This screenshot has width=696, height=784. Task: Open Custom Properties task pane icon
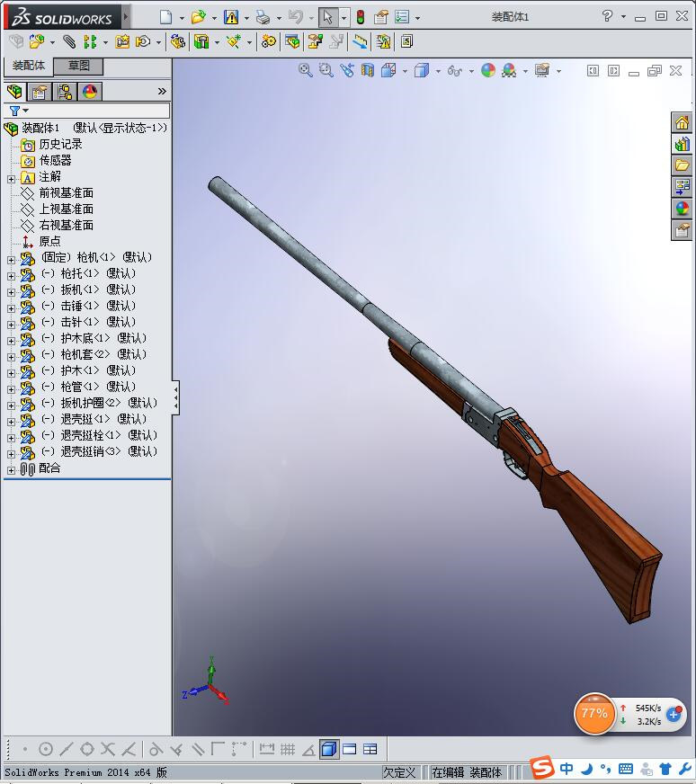pos(682,230)
